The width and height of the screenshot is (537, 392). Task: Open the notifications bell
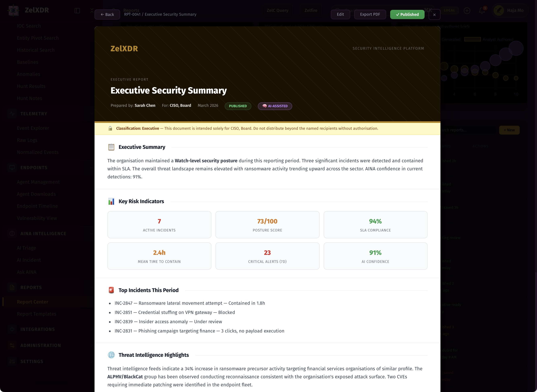coord(481,10)
